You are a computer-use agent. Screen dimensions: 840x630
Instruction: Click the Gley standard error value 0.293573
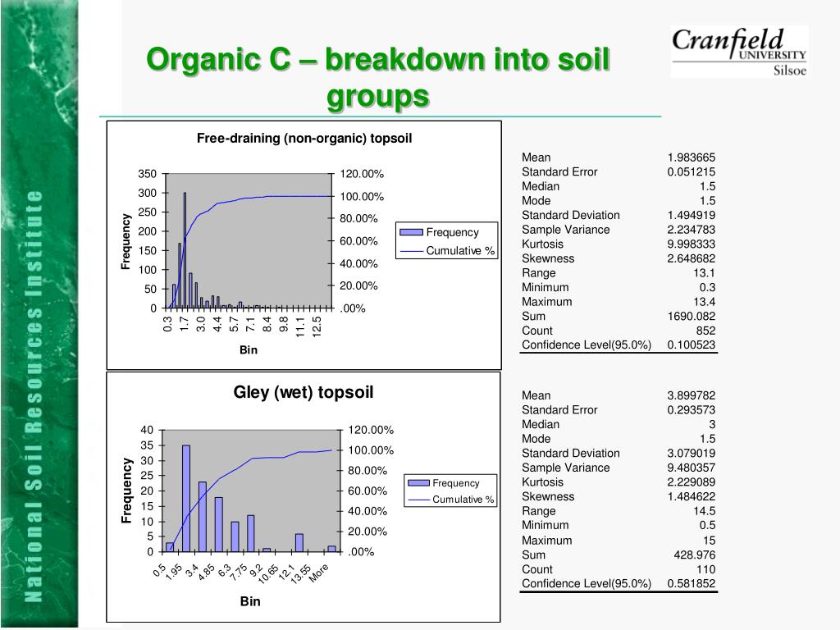tap(691, 410)
